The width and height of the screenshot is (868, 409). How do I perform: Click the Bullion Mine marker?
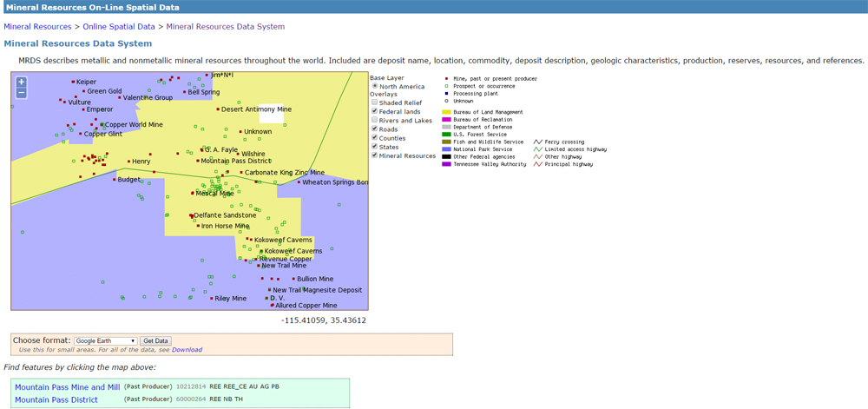(293, 279)
